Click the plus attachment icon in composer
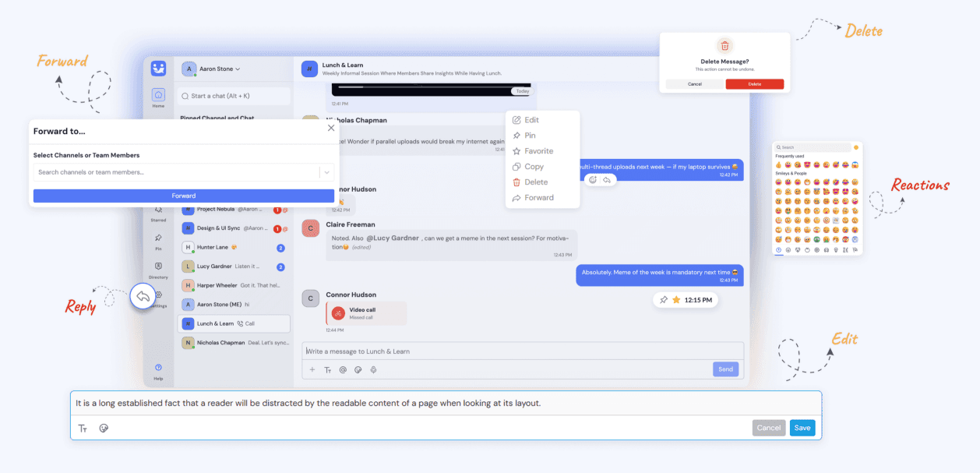Image resolution: width=980 pixels, height=473 pixels. pos(312,369)
